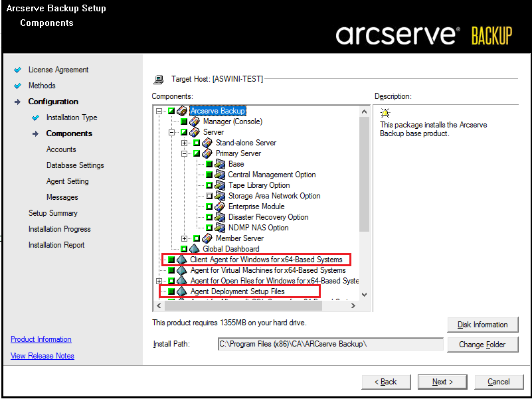The width and height of the screenshot is (532, 399).
Task: Click the Install Path text field
Action: tap(330, 344)
